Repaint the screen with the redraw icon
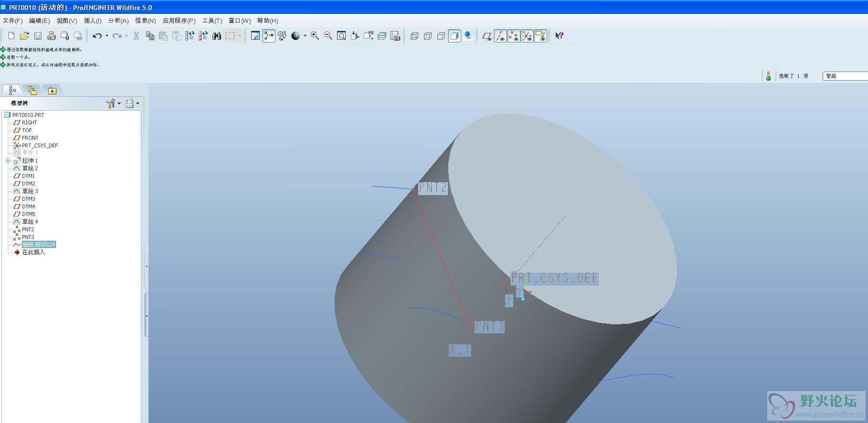Screen dimensions: 868x423 (x=255, y=36)
